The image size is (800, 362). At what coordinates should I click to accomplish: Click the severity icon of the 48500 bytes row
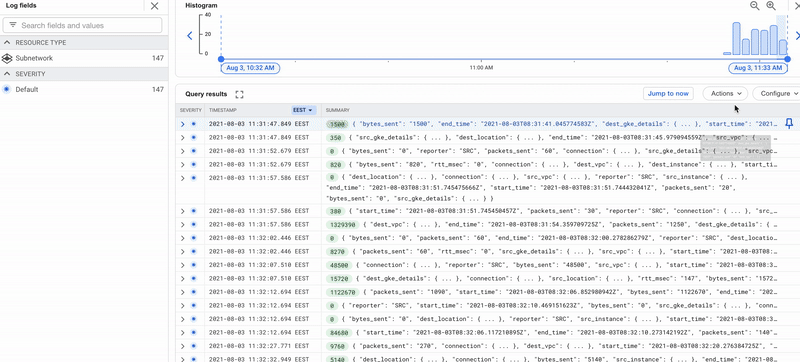tap(193, 265)
